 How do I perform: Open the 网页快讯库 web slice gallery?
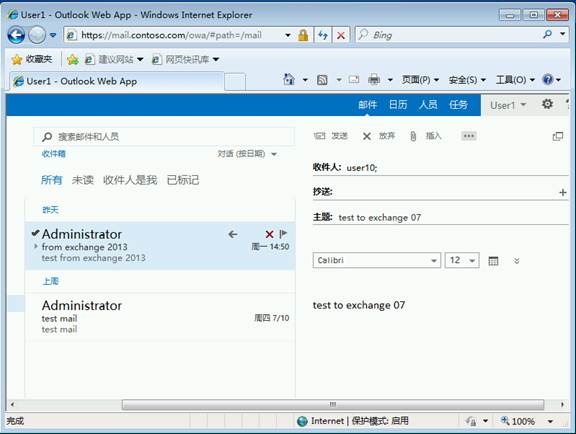pyautogui.click(x=186, y=59)
